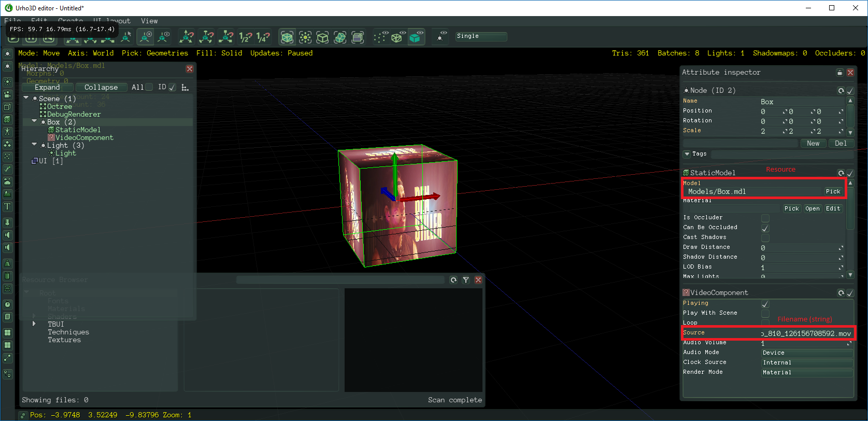868x421 pixels.
Task: Lock the Attribute inspector with padlock icon
Action: pyautogui.click(x=840, y=73)
